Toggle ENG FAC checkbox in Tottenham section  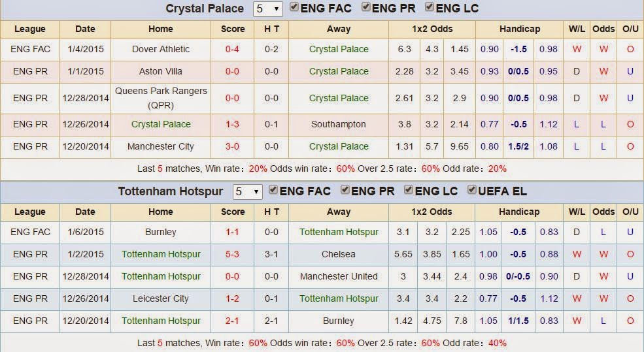click(273, 191)
